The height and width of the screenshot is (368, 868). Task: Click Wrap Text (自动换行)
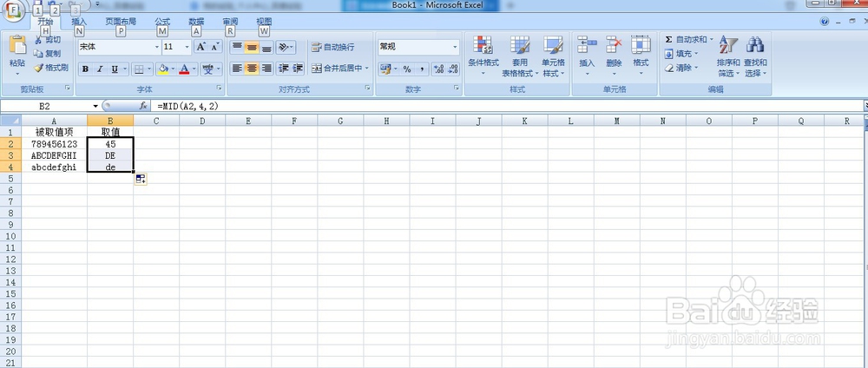[x=332, y=47]
